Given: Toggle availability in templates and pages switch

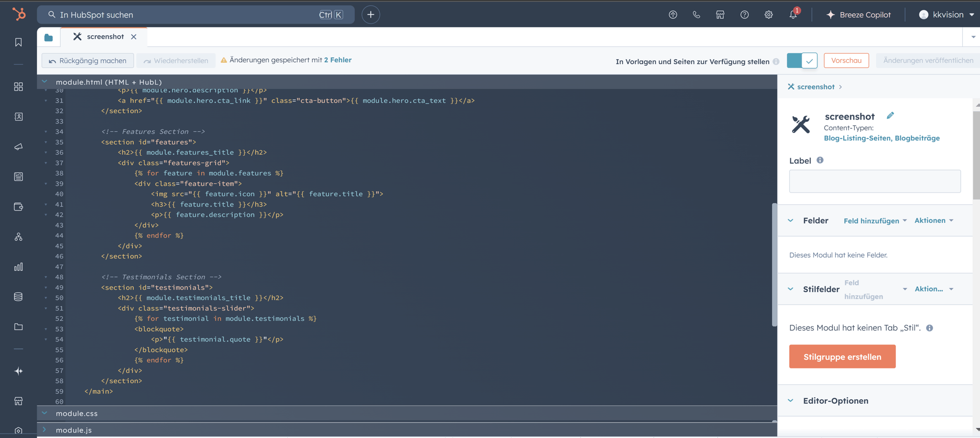Looking at the screenshot, I should pyautogui.click(x=802, y=61).
